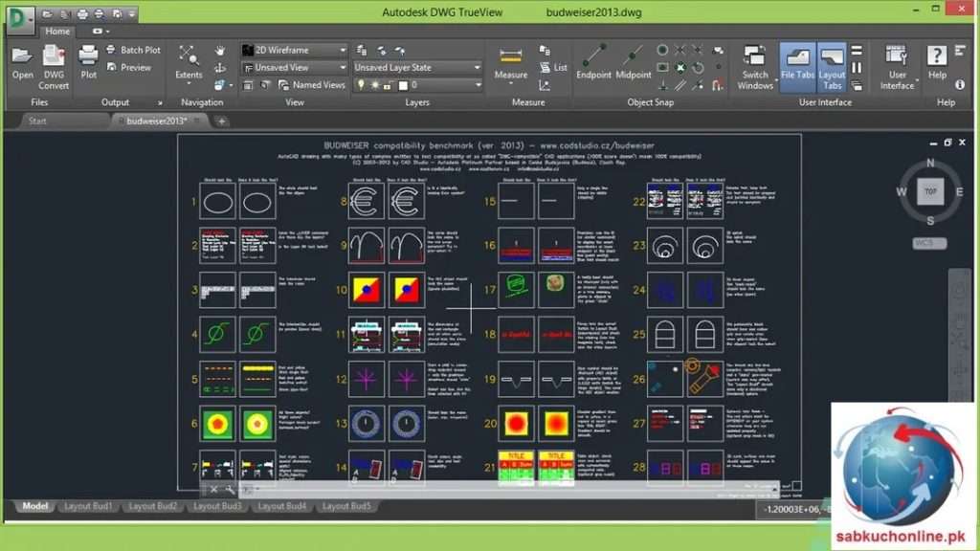Expand the Unsaved Layer State dropdown

click(x=416, y=67)
